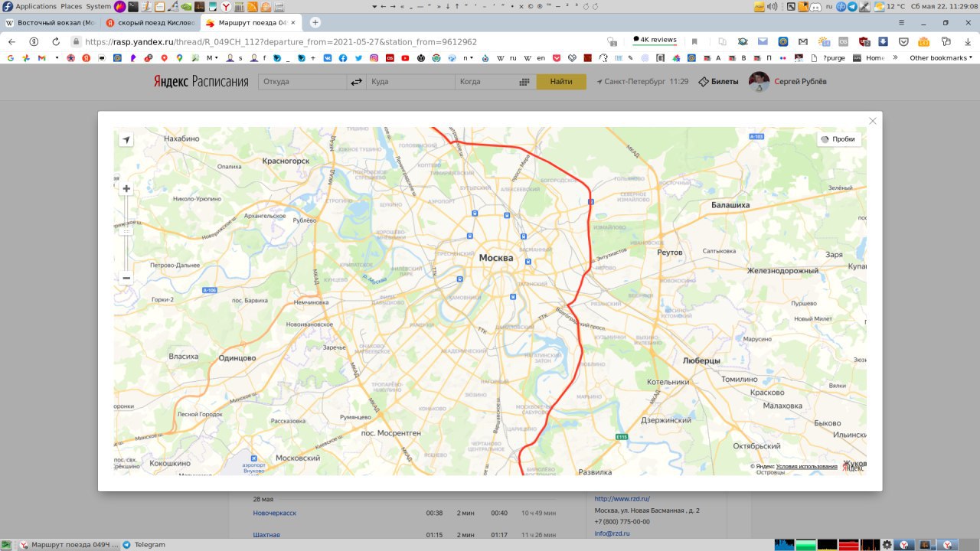Click the geolocation arrow on map
980x551 pixels.
tap(126, 139)
